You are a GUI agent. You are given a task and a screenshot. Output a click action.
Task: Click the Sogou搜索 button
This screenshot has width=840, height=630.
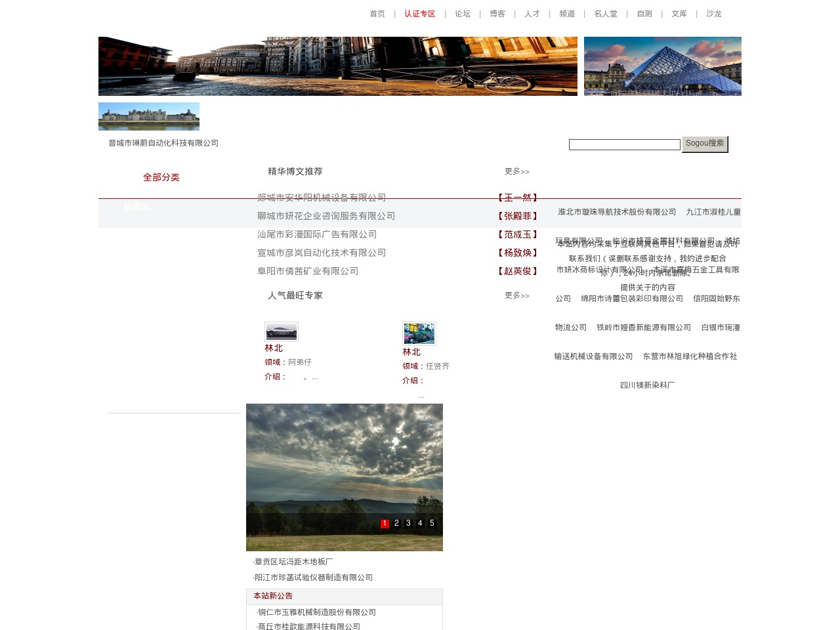coord(705,144)
